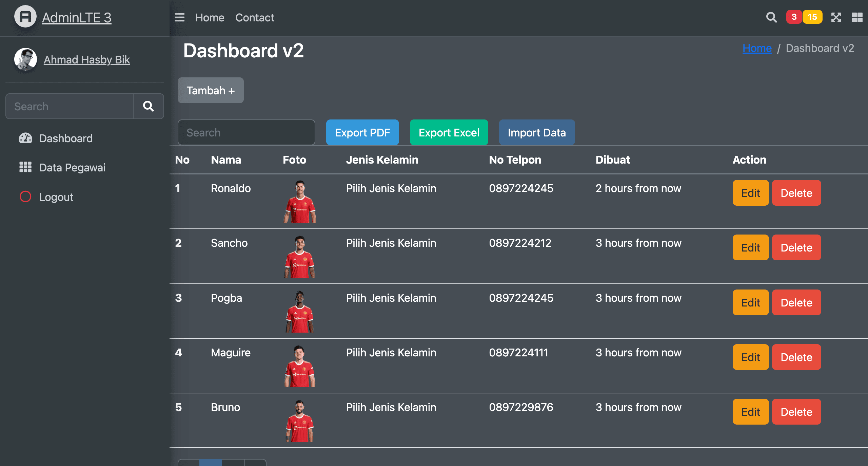Edit the Pogba row
868x466 pixels.
click(x=751, y=302)
